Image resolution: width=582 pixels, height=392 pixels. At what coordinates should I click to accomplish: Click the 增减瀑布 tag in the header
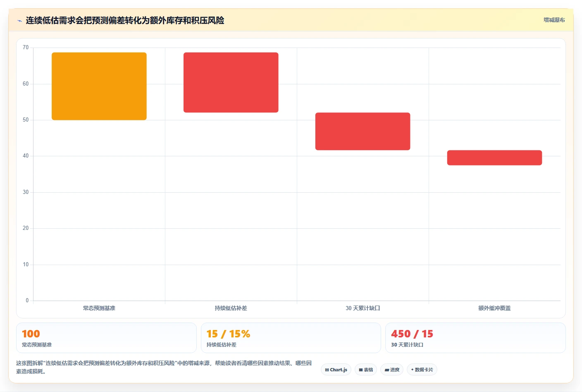click(554, 20)
